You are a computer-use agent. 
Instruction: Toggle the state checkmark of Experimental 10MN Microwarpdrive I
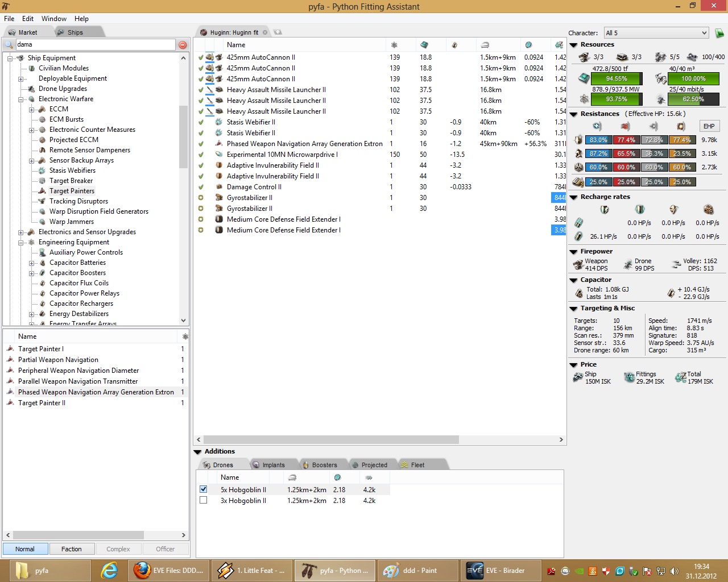tap(201, 155)
